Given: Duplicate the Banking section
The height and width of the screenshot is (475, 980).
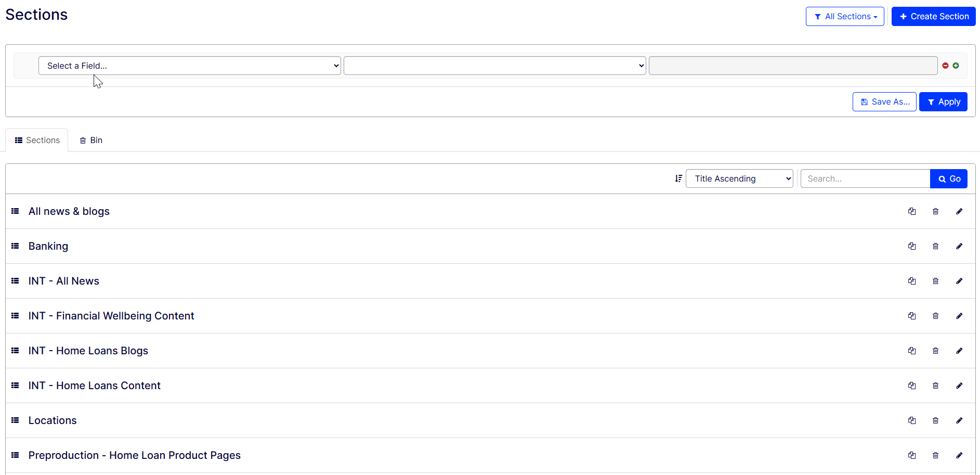Looking at the screenshot, I should coord(912,246).
